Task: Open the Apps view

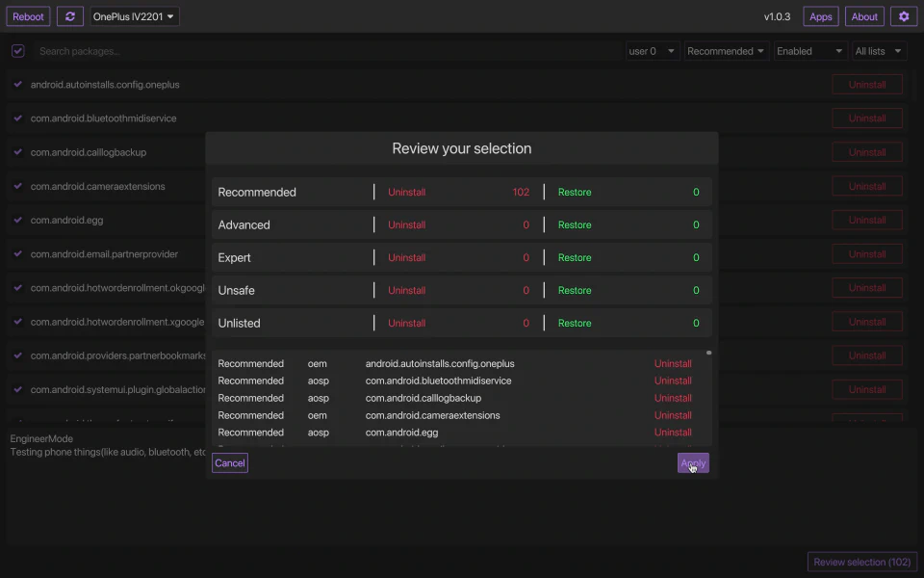Action: coord(820,16)
